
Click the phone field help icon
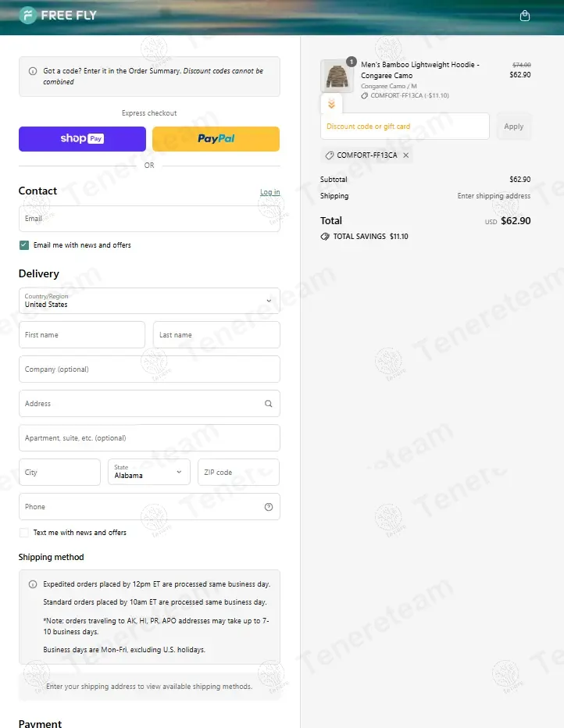[269, 507]
